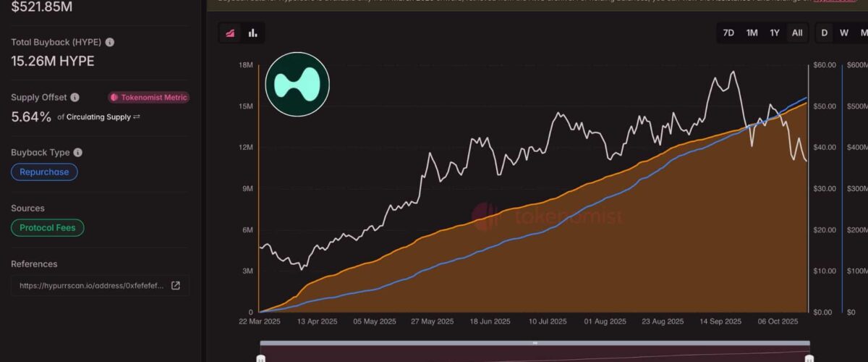Click the swap arrows beside Circulating Supply
The image size is (868, 362).
(x=137, y=117)
